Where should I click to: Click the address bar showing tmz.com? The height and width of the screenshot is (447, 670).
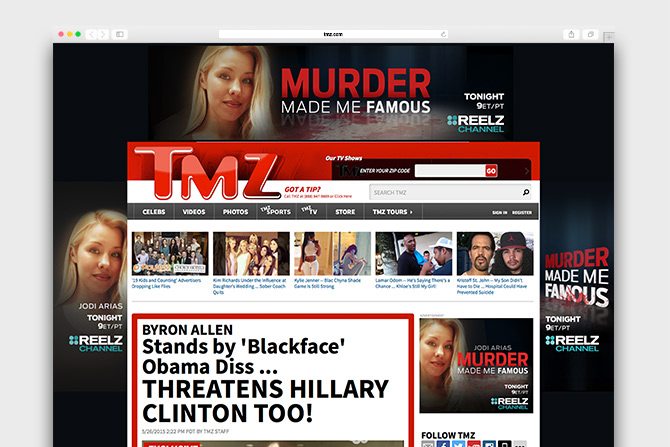point(333,34)
